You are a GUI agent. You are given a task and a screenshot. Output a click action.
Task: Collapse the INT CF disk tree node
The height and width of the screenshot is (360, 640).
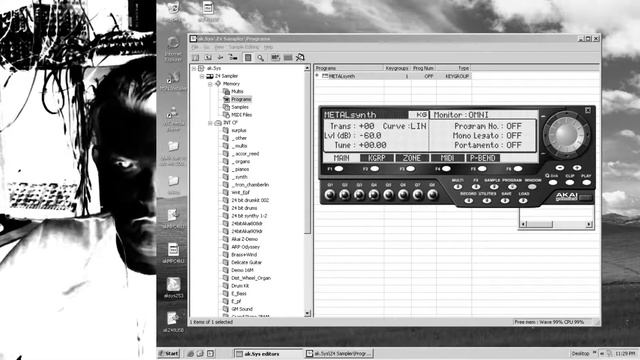210,122
